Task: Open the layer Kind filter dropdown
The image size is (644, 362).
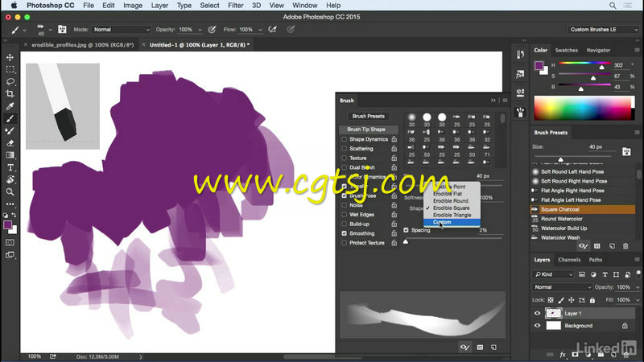Action: click(553, 274)
